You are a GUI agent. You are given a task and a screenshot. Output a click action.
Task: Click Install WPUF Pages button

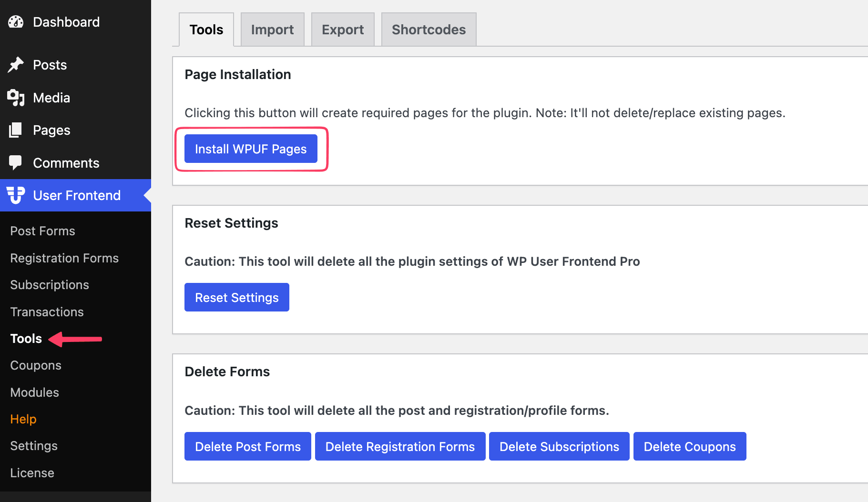click(x=251, y=149)
